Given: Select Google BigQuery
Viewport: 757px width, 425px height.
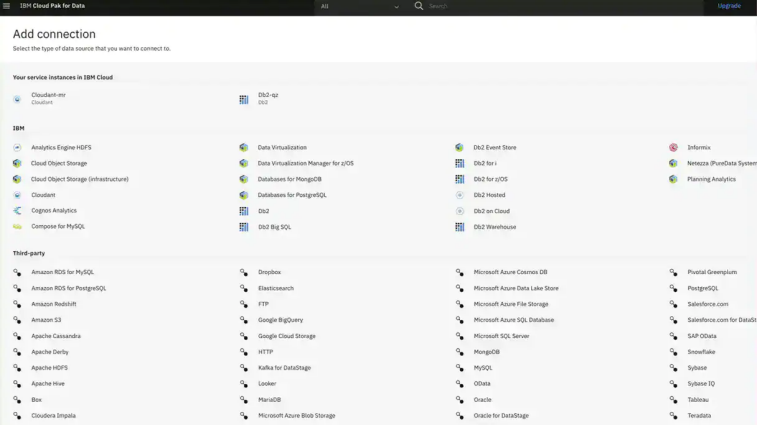Looking at the screenshot, I should click(280, 320).
